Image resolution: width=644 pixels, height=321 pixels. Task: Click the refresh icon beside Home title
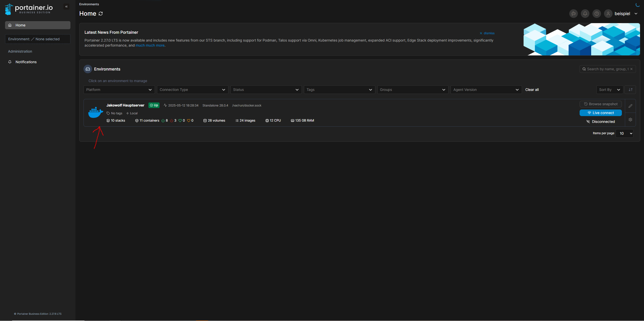pos(101,14)
